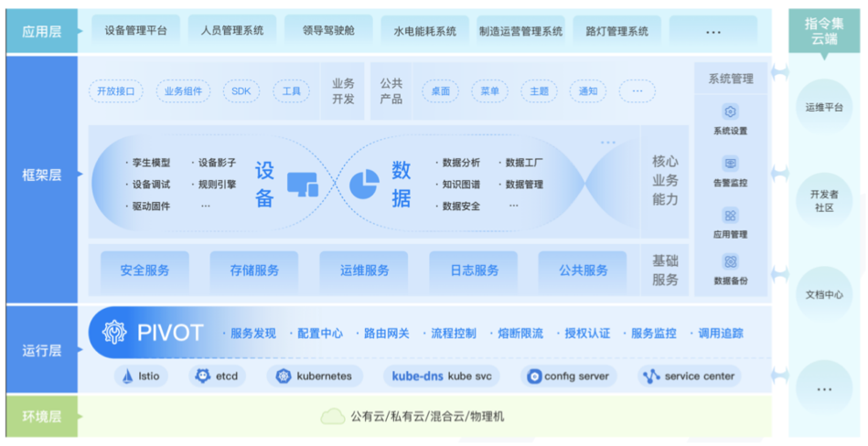Open 运维平台 in the 指令集云端 panel
Viewport: 868px width, 446px height.
click(824, 108)
